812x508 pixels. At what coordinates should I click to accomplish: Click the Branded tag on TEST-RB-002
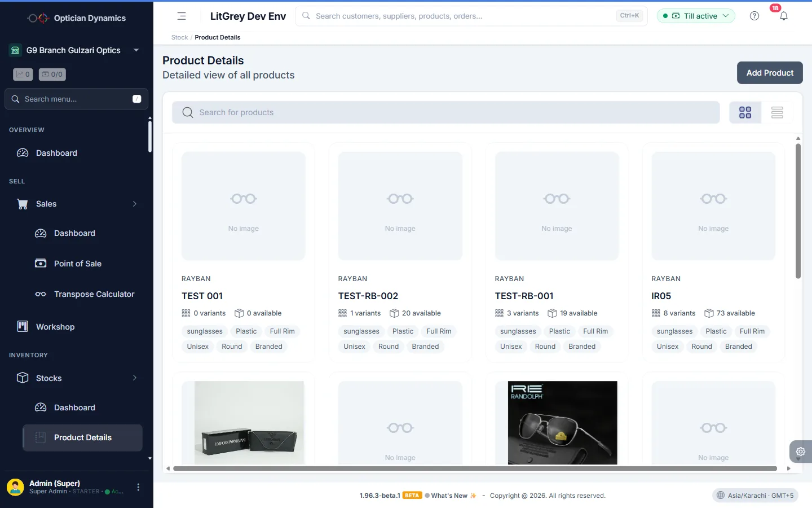(x=425, y=347)
